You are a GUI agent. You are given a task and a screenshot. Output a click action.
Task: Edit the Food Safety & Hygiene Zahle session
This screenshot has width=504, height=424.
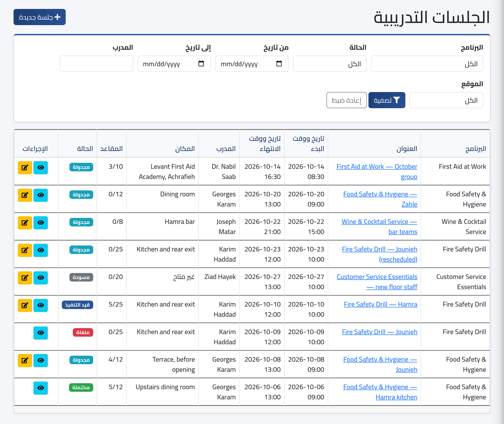[x=25, y=195]
